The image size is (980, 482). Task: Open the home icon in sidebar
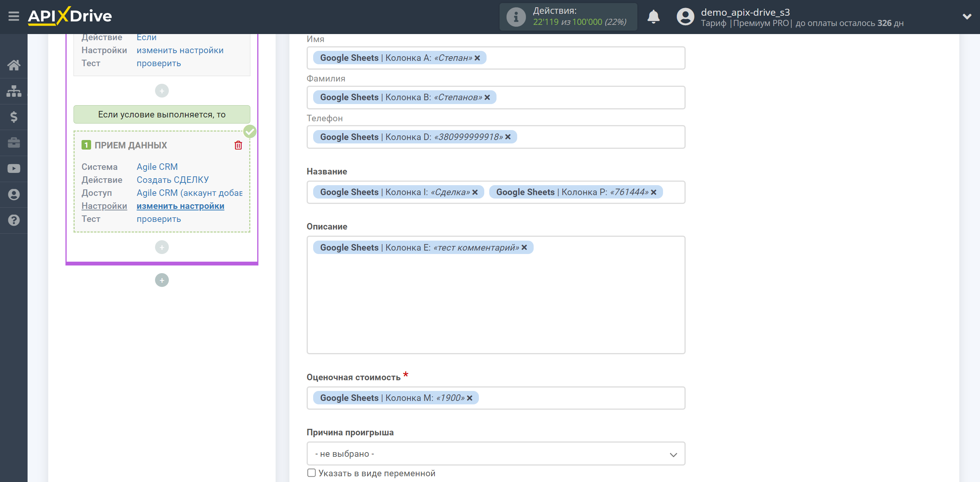(14, 65)
